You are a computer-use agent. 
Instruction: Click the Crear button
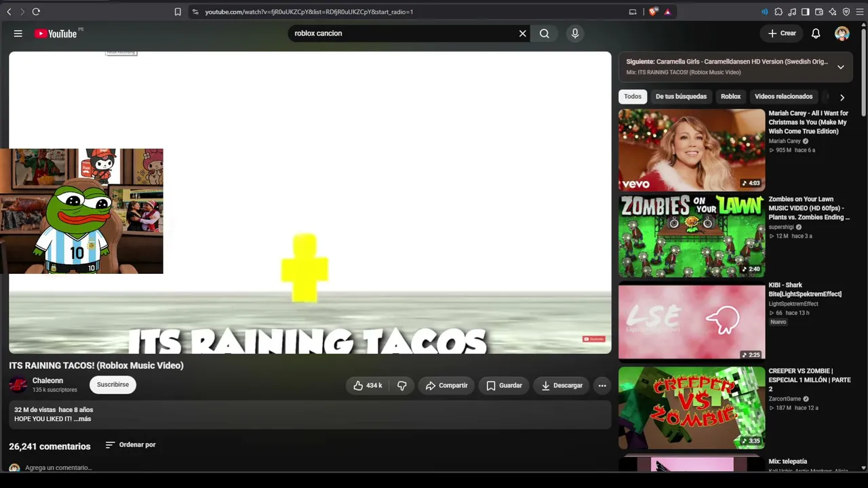coord(782,33)
